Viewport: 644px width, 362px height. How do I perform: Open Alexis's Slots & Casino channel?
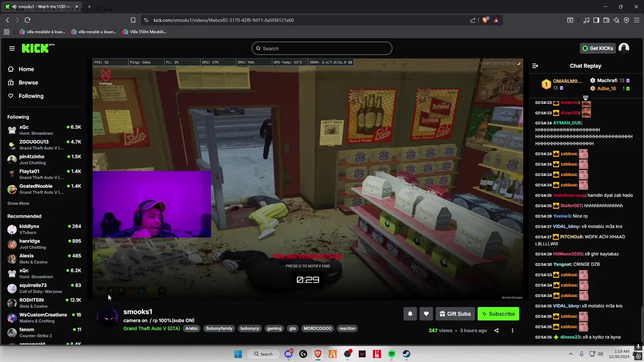[x=44, y=258]
